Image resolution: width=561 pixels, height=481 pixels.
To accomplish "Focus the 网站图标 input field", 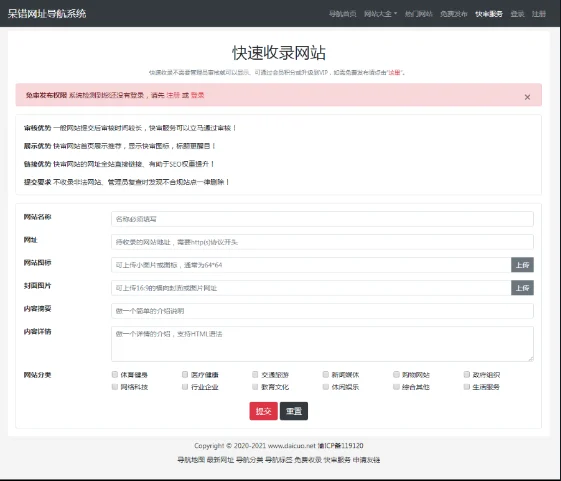I will [311, 265].
